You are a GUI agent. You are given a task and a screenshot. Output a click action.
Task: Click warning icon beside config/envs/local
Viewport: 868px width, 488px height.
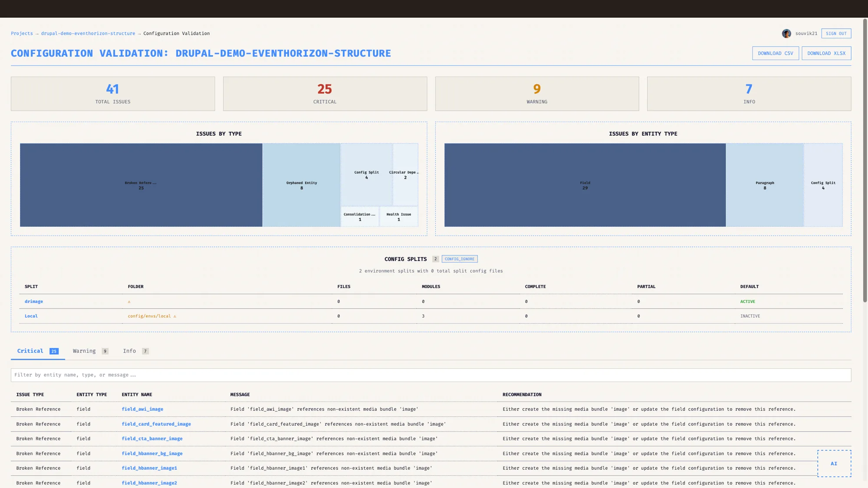coord(175,316)
